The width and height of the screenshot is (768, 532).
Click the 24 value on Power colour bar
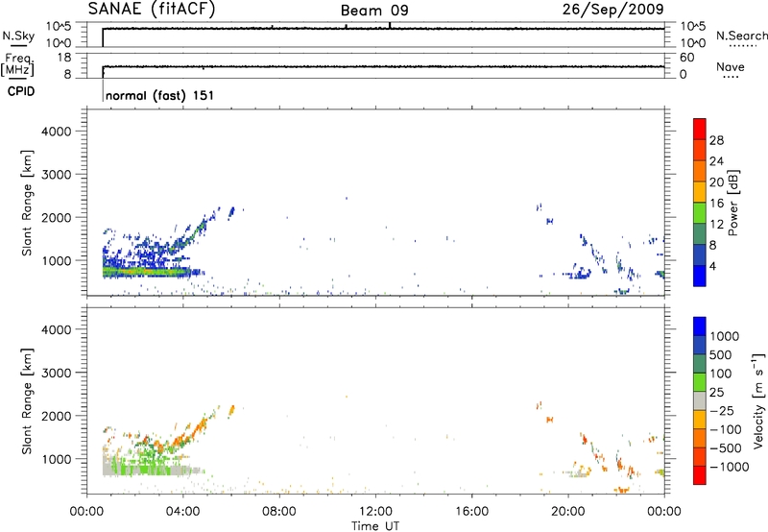tap(716, 161)
